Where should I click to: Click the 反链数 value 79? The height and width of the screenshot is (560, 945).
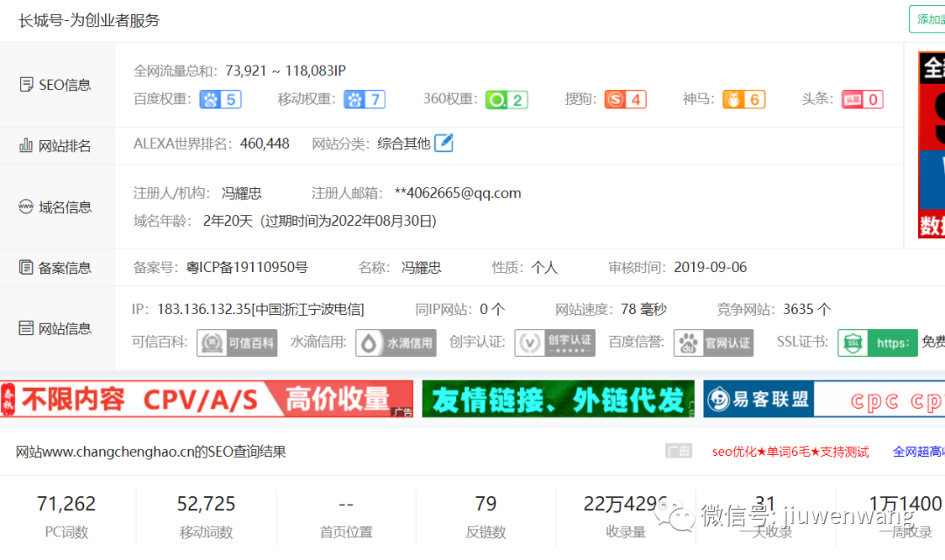click(486, 504)
